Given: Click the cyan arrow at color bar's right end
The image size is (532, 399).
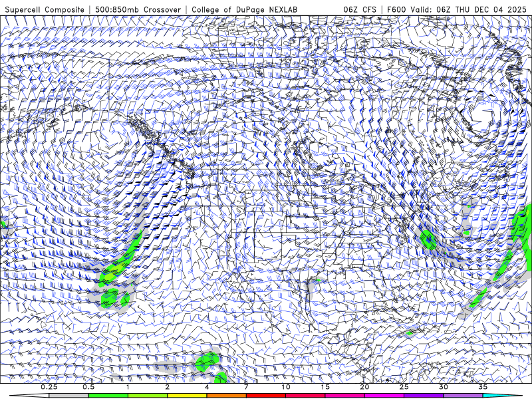Looking at the screenshot, I should pyautogui.click(x=503, y=396).
